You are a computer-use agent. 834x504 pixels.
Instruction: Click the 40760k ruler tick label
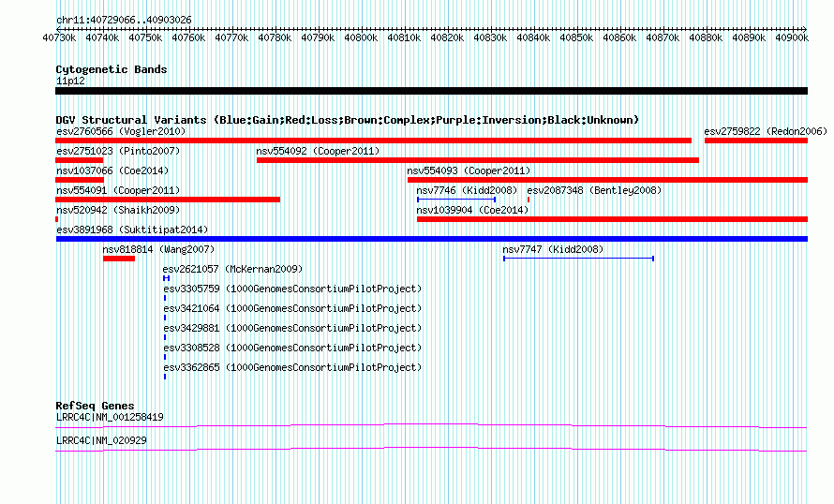pyautogui.click(x=188, y=37)
